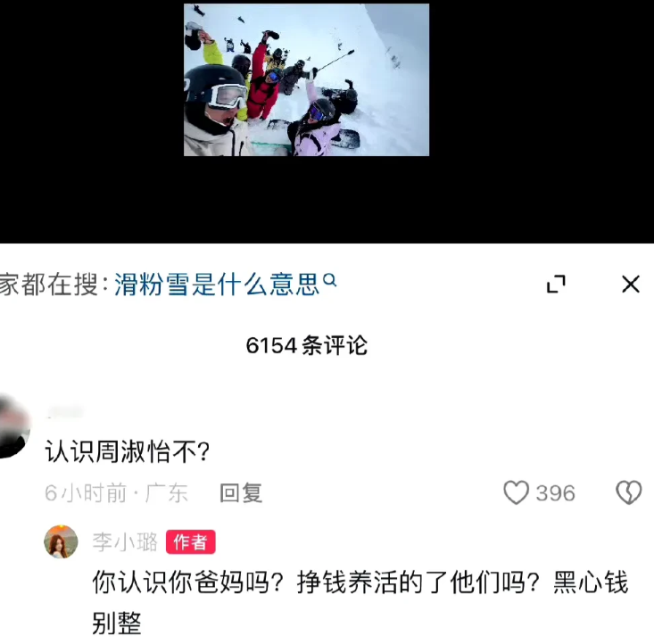Select the comment text 认识周淑怡不?
The height and width of the screenshot is (644, 654).
click(x=128, y=451)
